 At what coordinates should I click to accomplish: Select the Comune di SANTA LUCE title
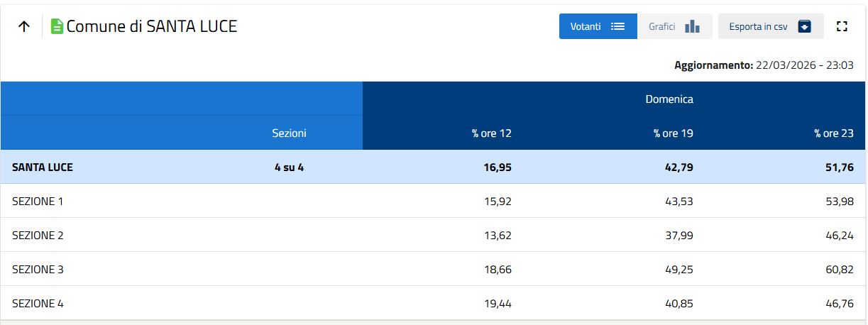click(x=152, y=27)
